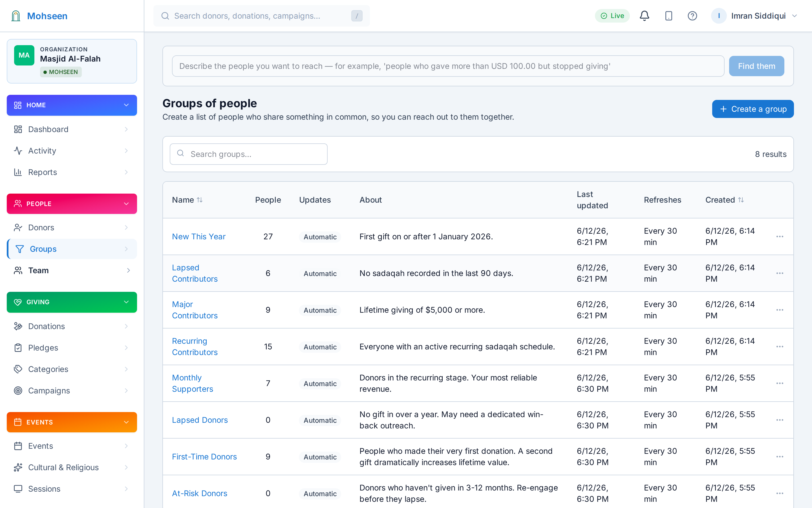Image resolution: width=812 pixels, height=508 pixels.
Task: Open Campaigns in sidebar
Action: coord(72,391)
